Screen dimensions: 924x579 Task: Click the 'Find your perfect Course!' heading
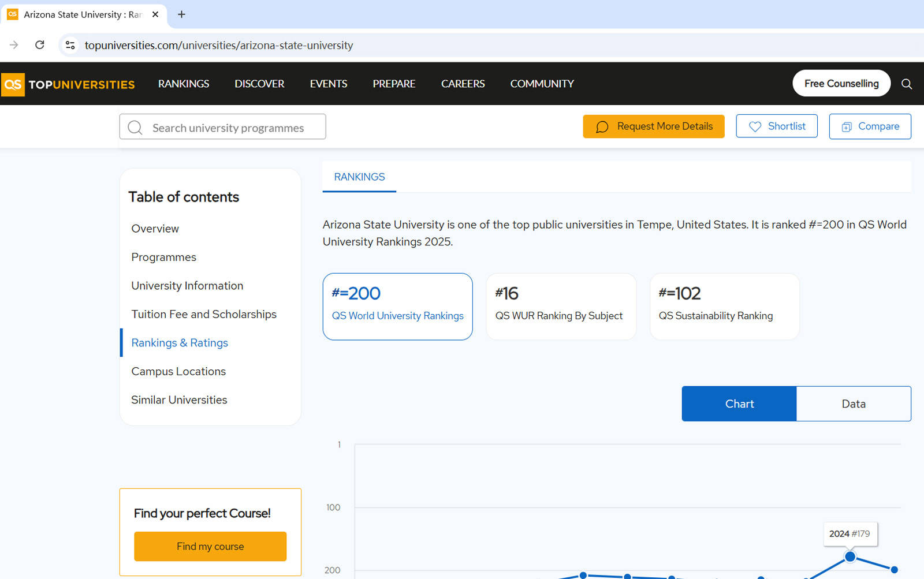coord(202,513)
